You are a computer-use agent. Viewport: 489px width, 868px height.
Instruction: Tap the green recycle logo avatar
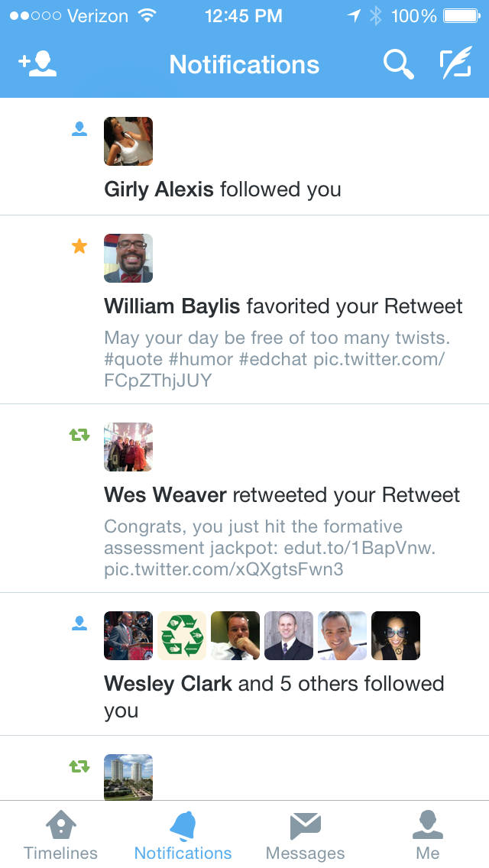pos(182,636)
